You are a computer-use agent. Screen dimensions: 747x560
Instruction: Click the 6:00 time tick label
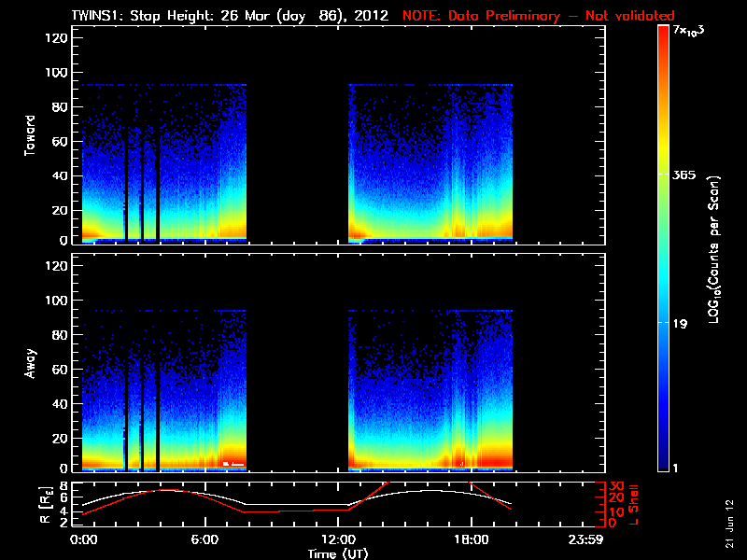point(204,540)
